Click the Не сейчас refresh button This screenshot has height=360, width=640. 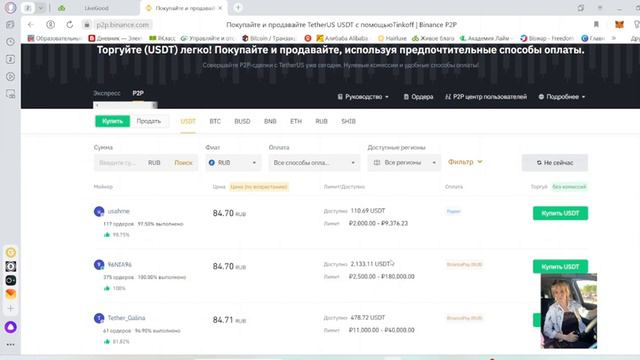(x=555, y=162)
